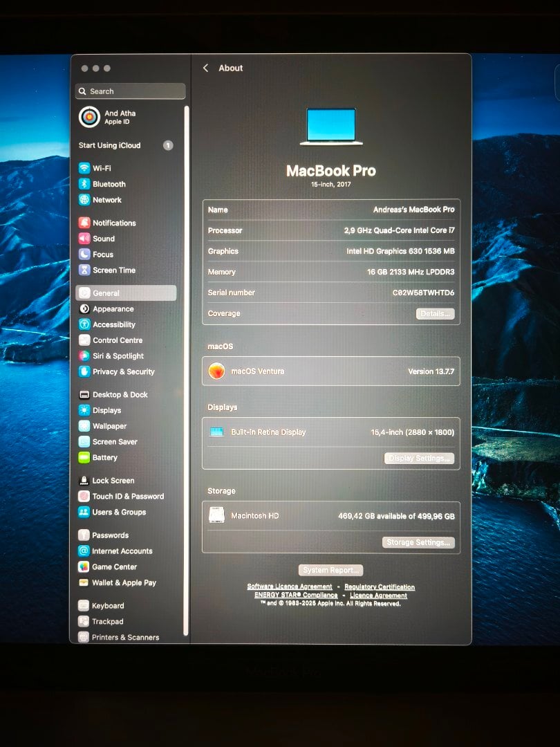Click the computer name Andreas's MacBook Pro
Viewport: 560px width, 747px height.
coord(414,209)
